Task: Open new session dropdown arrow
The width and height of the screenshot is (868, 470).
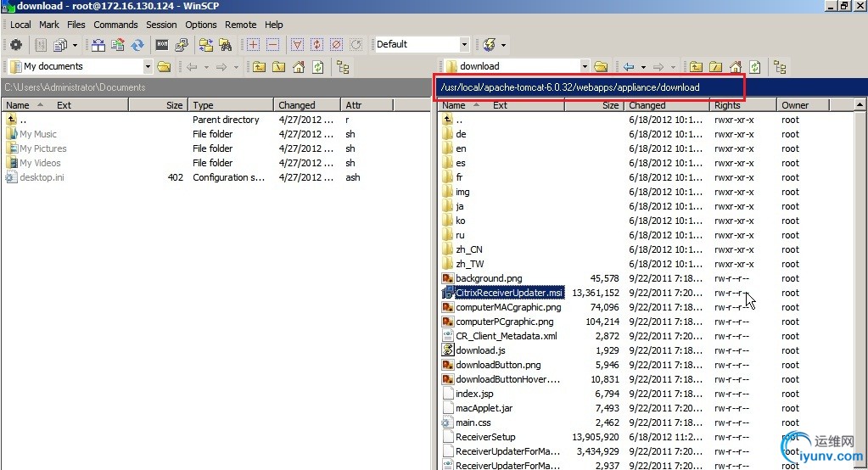Action: [x=503, y=45]
